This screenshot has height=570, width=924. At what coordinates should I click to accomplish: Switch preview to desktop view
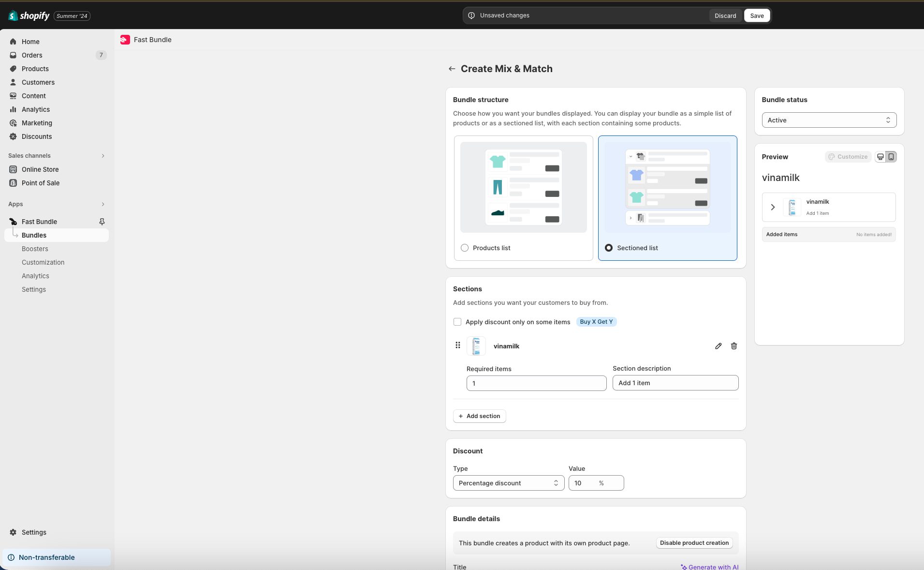point(880,157)
